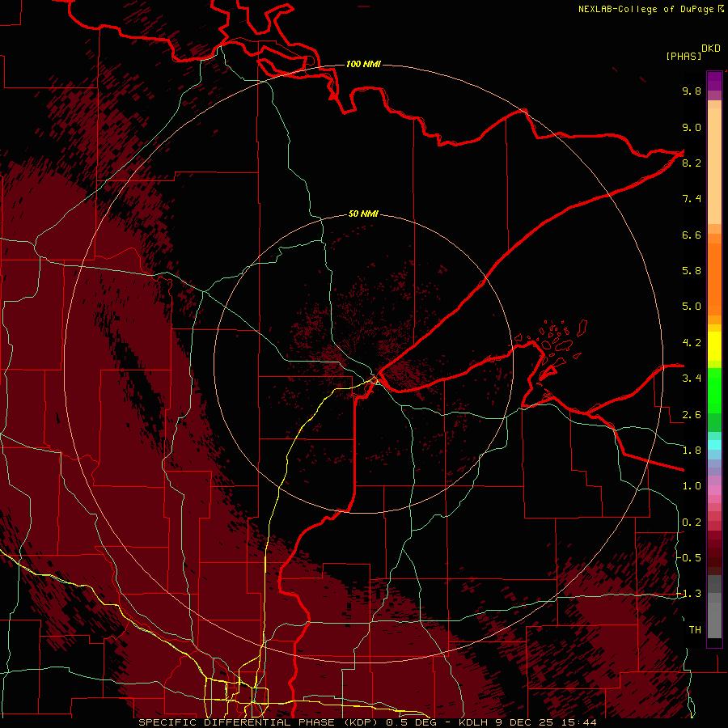Pick the yellow color bar segment

click(x=714, y=346)
